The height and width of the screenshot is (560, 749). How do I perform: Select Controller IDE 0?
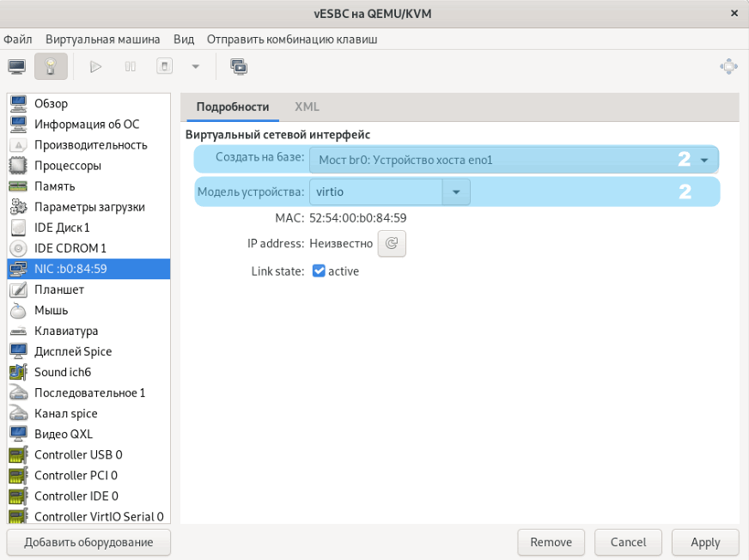click(88, 496)
